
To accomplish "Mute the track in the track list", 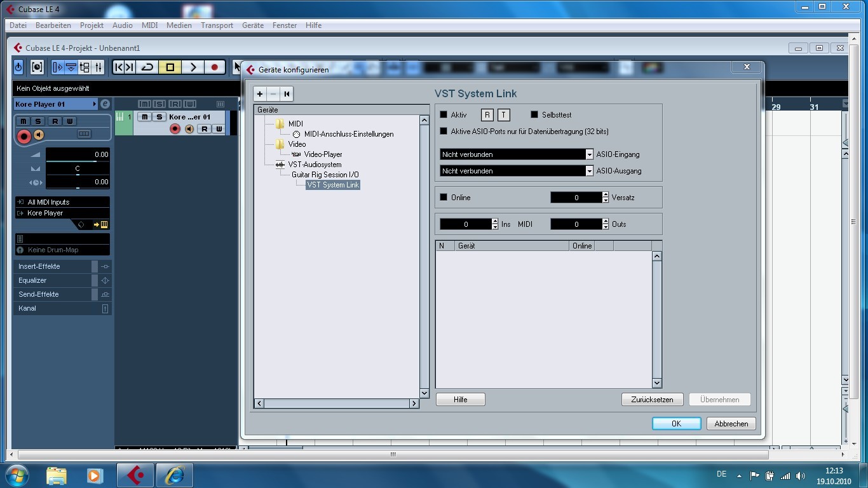I will tap(145, 117).
